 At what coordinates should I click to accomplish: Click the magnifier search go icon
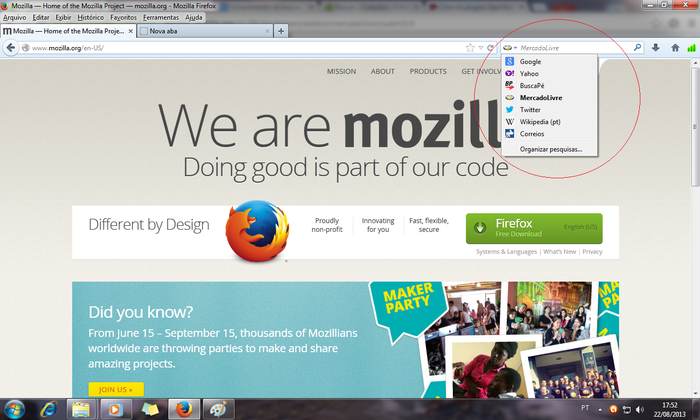pyautogui.click(x=637, y=47)
